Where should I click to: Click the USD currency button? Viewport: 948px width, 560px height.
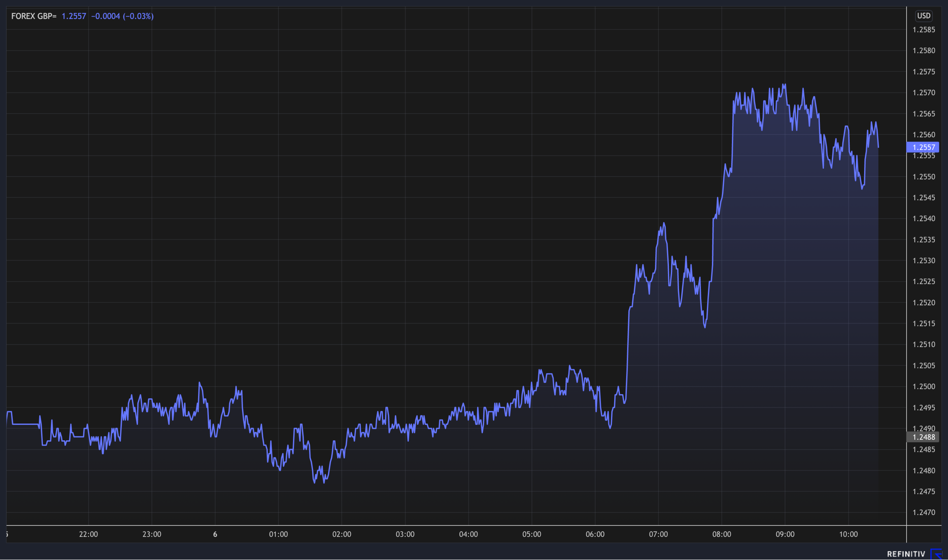[924, 16]
